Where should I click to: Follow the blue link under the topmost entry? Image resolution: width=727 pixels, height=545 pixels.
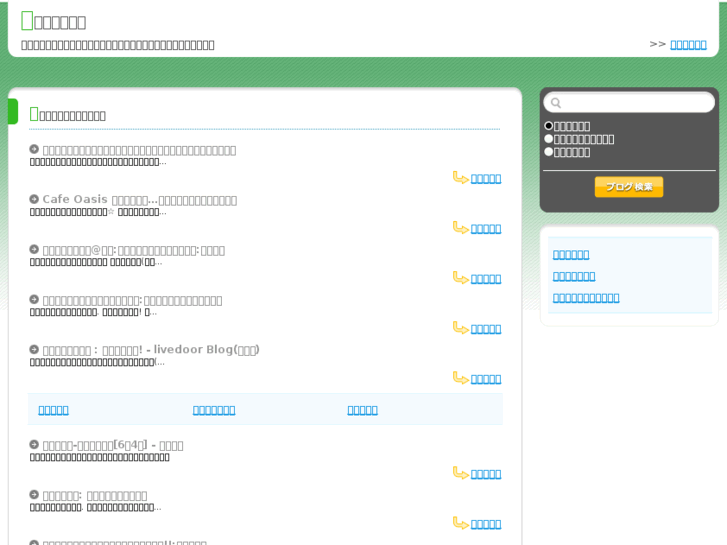486,179
